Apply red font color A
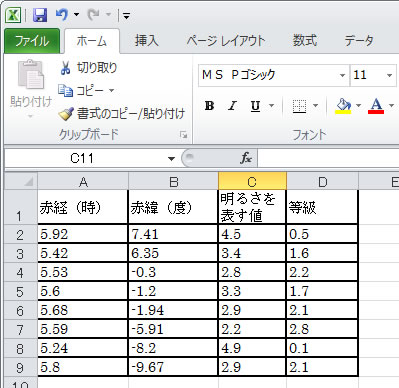399x388 pixels. (376, 106)
